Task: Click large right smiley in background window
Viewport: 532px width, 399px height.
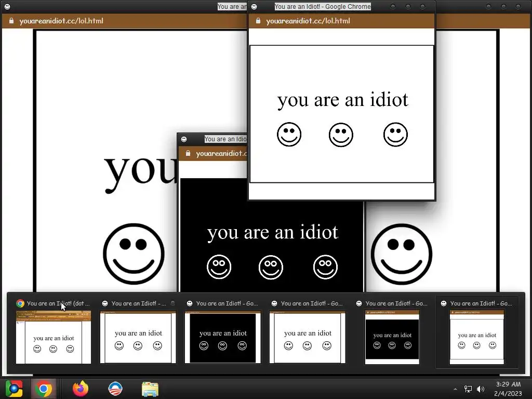Action: [x=402, y=254]
